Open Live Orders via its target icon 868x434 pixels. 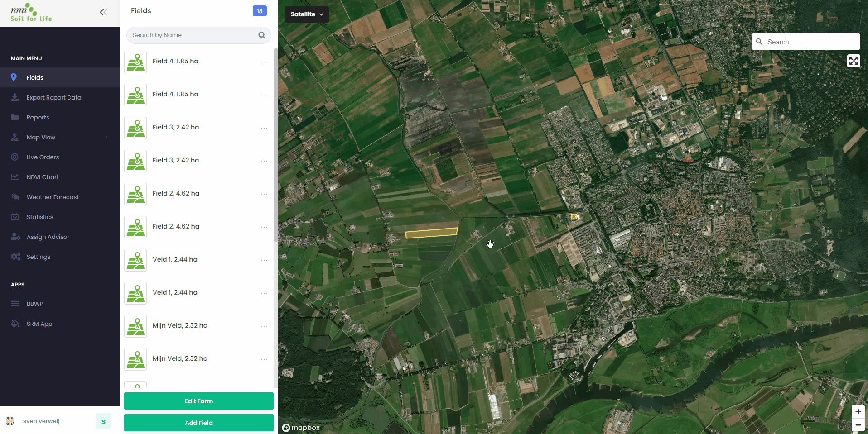pos(15,157)
